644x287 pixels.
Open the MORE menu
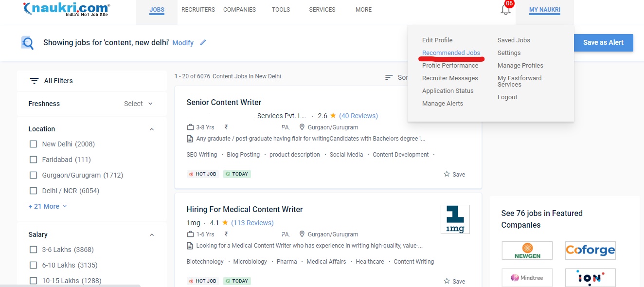tap(363, 10)
